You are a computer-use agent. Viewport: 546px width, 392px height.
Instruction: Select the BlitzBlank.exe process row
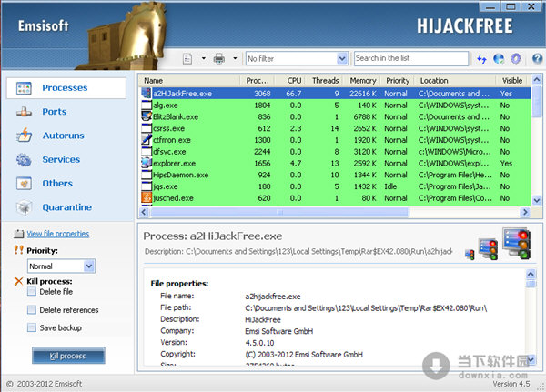click(x=336, y=117)
